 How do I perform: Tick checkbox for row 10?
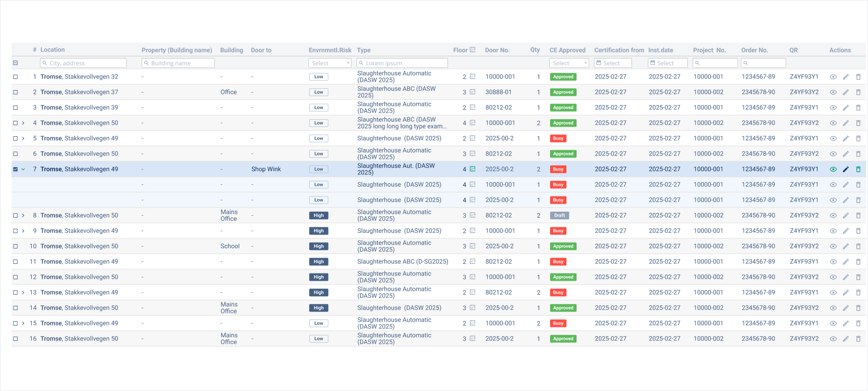point(15,246)
